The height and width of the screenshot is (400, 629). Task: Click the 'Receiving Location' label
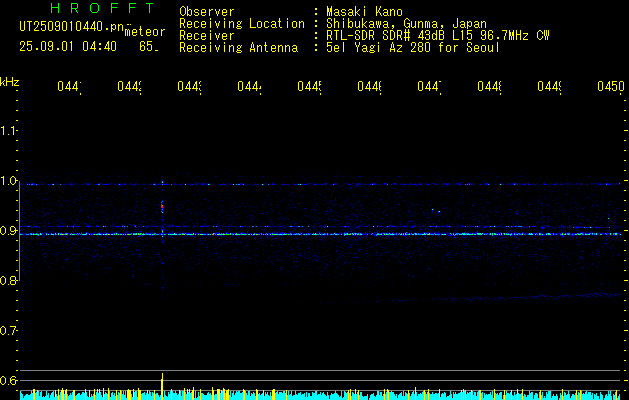click(x=242, y=24)
